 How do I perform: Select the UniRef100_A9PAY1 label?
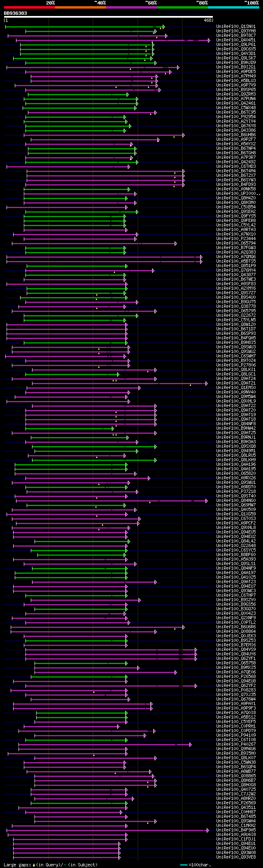(236, 704)
